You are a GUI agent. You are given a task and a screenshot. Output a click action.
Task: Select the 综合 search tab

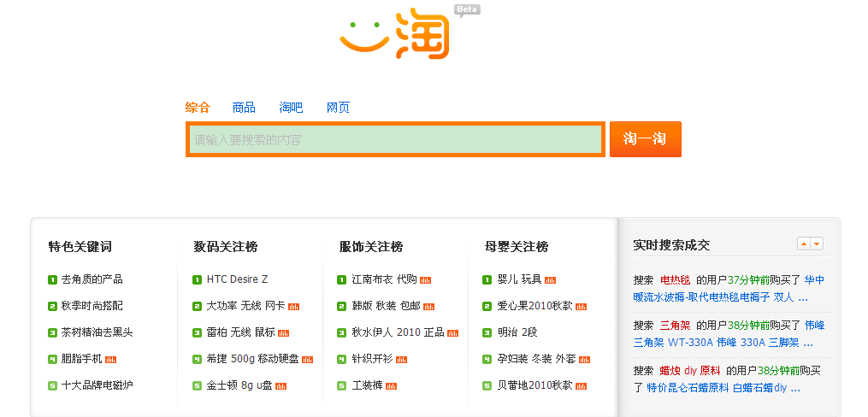[198, 108]
